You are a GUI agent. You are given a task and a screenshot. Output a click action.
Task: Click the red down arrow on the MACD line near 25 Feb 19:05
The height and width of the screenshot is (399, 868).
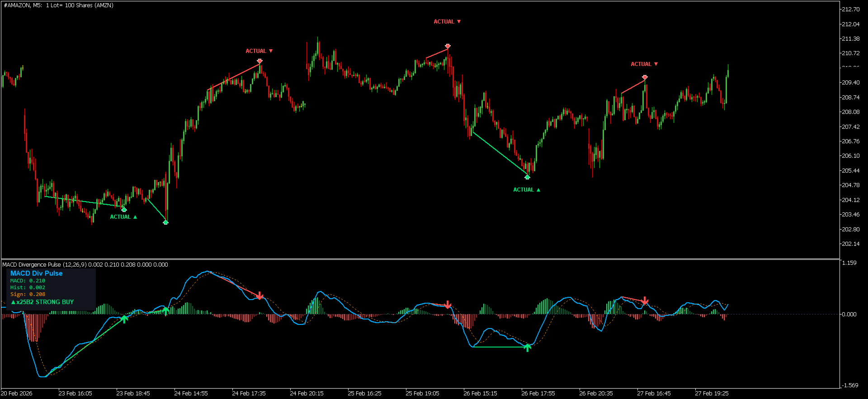pos(448,305)
